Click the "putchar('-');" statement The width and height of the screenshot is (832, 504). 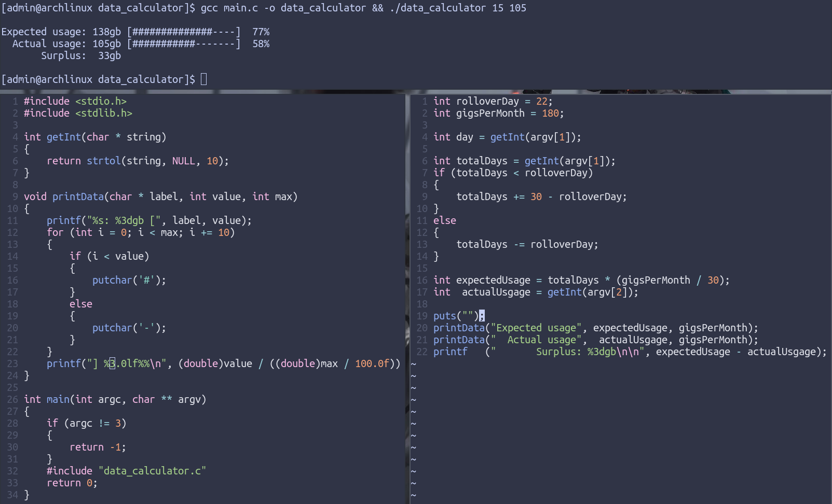point(129,328)
